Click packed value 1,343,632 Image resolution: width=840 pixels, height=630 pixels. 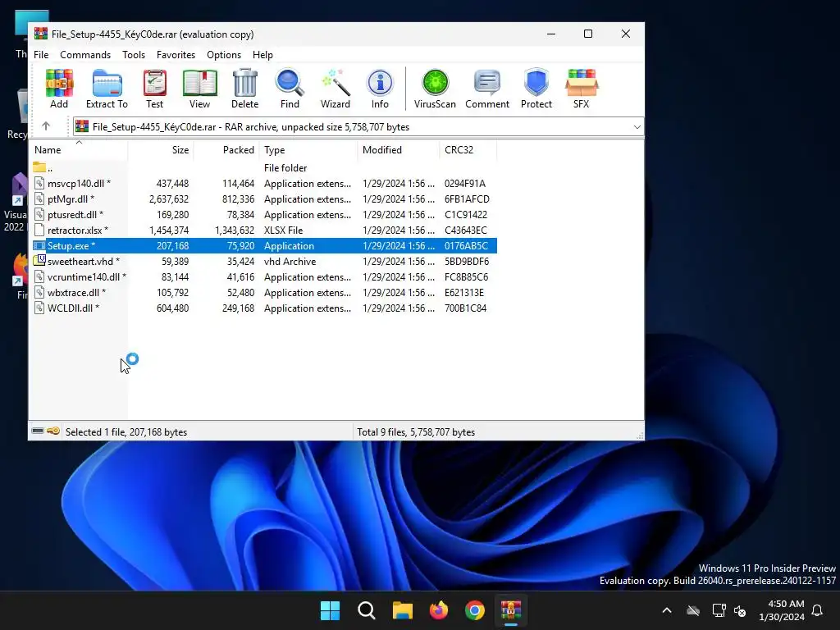coord(234,230)
